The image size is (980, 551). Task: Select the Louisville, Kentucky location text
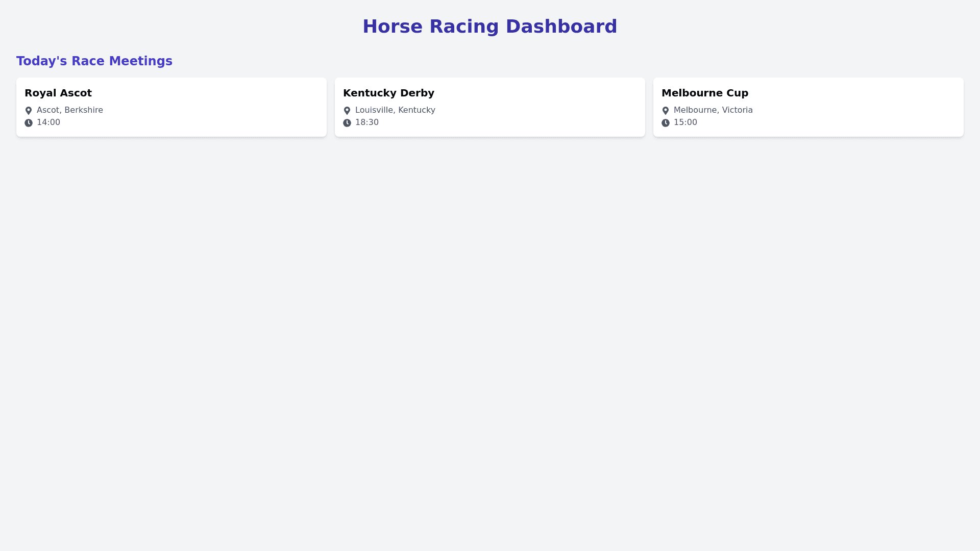tap(395, 110)
